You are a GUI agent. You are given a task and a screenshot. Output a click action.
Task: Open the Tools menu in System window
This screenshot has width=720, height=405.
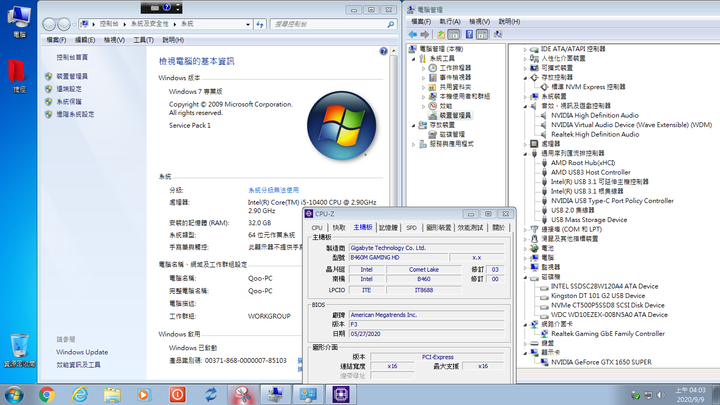(143, 40)
